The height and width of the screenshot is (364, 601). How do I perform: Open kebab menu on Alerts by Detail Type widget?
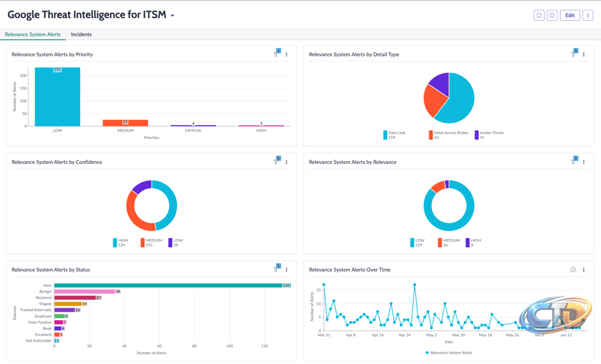click(584, 55)
